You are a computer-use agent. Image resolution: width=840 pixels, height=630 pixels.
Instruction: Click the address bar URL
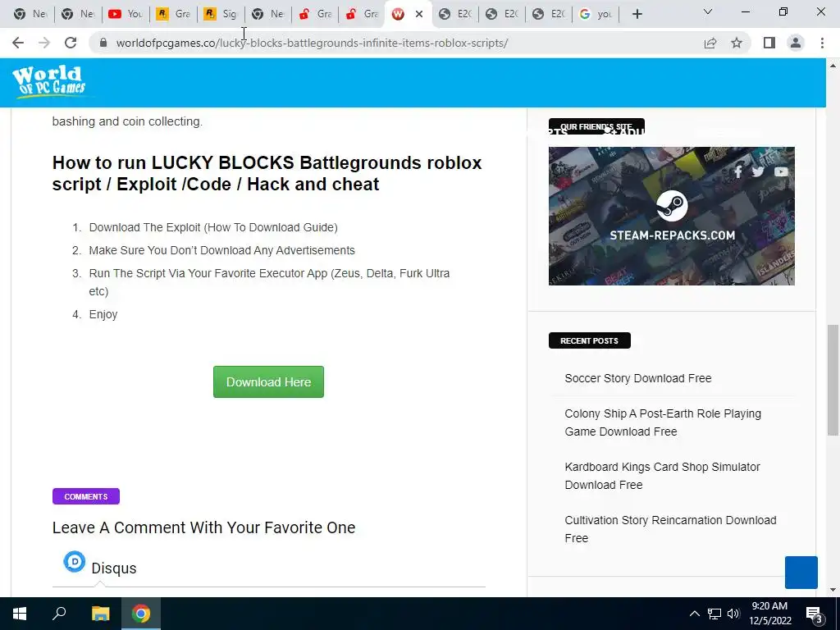tap(312, 43)
